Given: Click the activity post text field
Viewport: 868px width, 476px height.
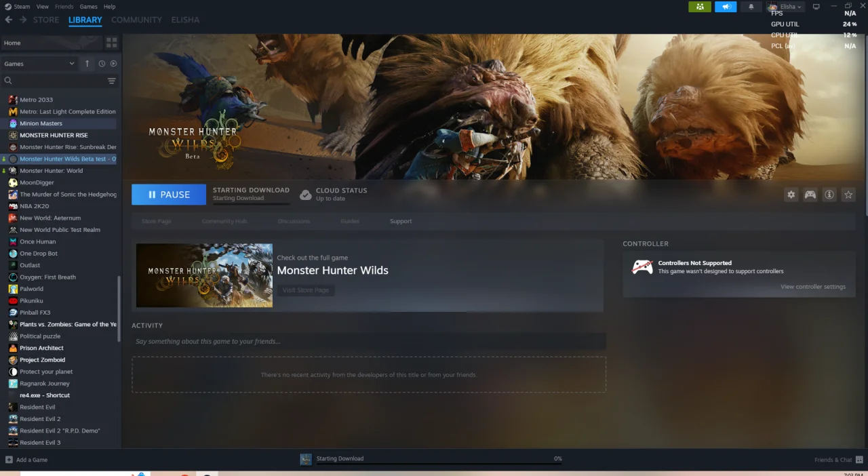Looking at the screenshot, I should [369, 341].
